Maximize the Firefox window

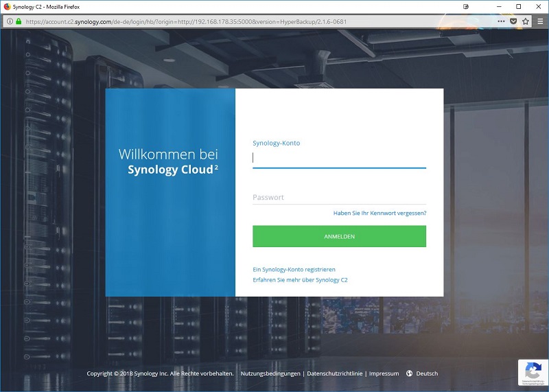519,7
